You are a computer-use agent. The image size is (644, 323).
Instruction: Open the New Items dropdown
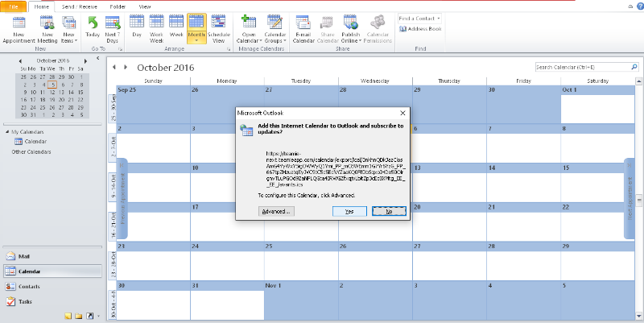(68, 29)
